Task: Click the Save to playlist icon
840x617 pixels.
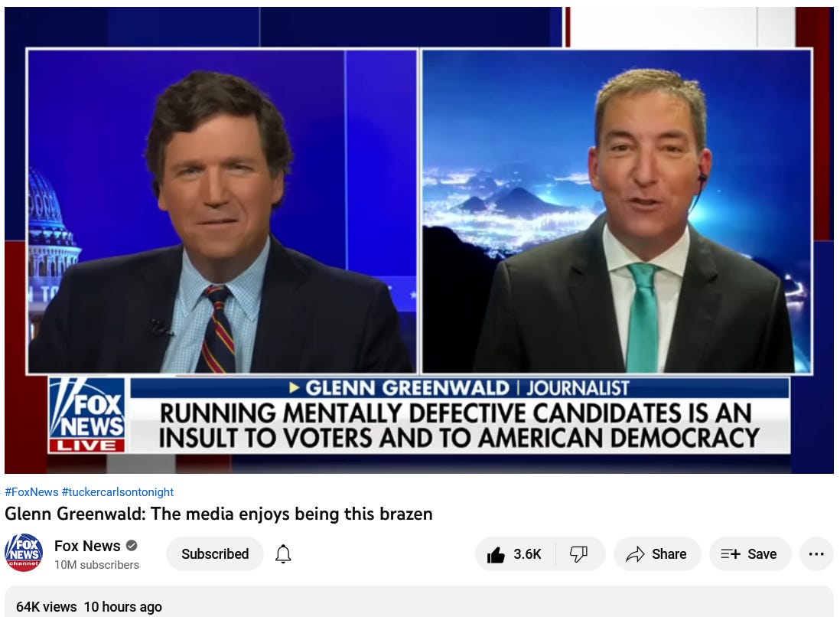Action: click(x=731, y=554)
